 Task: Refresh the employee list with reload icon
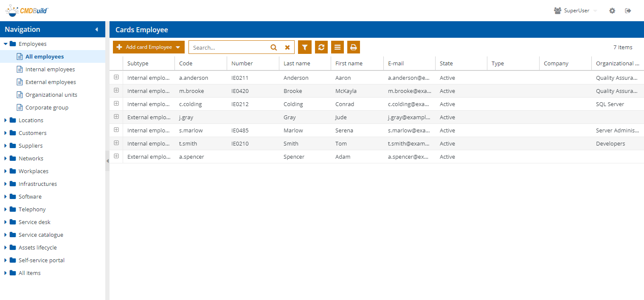coord(321,47)
